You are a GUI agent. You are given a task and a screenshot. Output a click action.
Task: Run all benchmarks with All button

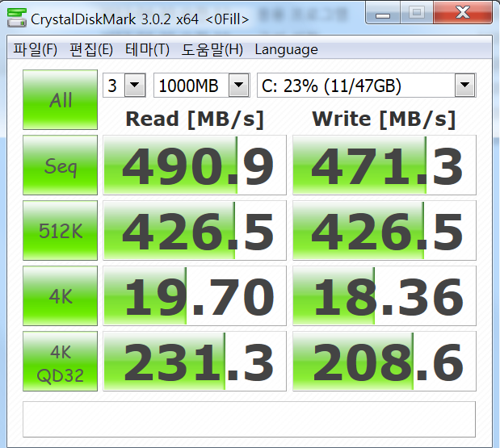pyautogui.click(x=61, y=100)
